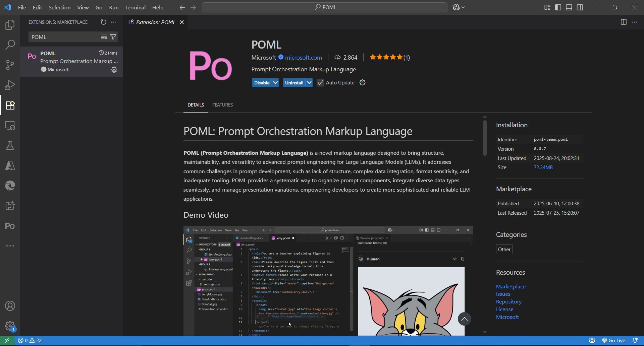This screenshot has height=346, width=644.
Task: Open the Terminal menu
Action: [x=135, y=7]
